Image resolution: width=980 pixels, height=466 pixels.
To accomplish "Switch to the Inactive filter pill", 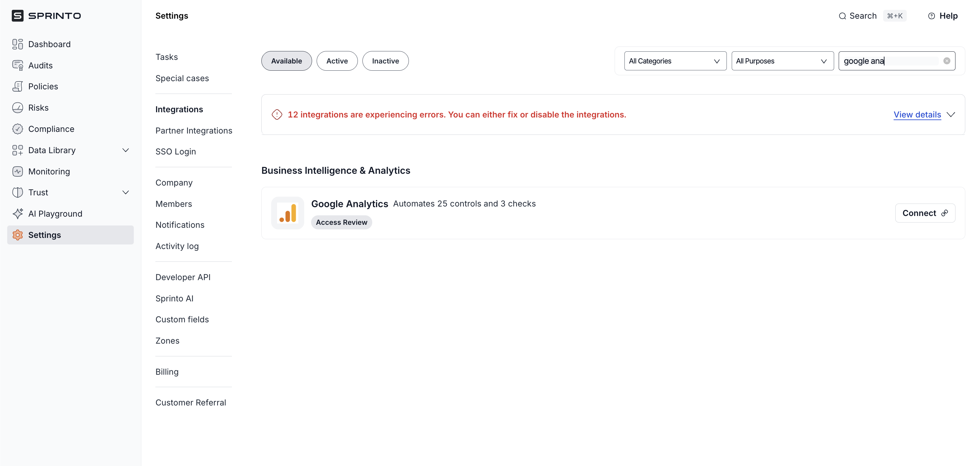I will pyautogui.click(x=385, y=61).
